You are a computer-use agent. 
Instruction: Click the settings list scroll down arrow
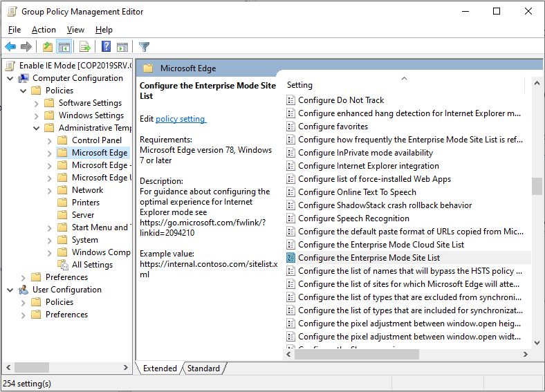(537, 343)
